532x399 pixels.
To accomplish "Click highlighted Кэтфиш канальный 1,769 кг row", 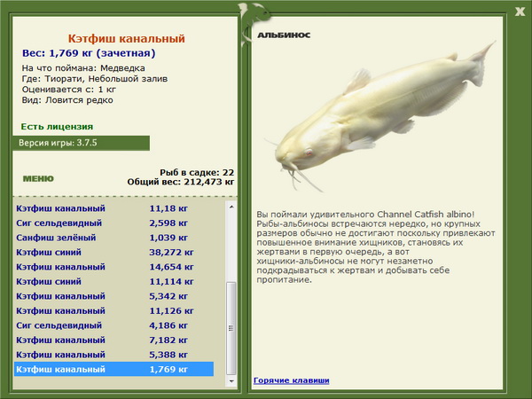I will click(x=114, y=369).
